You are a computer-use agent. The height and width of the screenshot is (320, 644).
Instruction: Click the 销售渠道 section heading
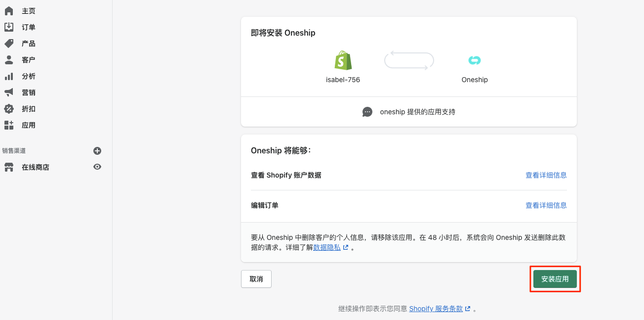click(14, 151)
